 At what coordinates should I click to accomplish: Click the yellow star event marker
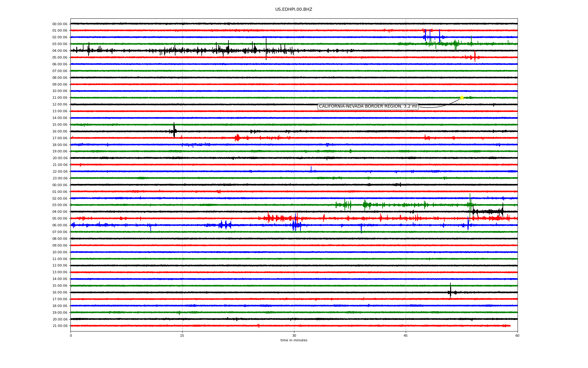coord(462,98)
